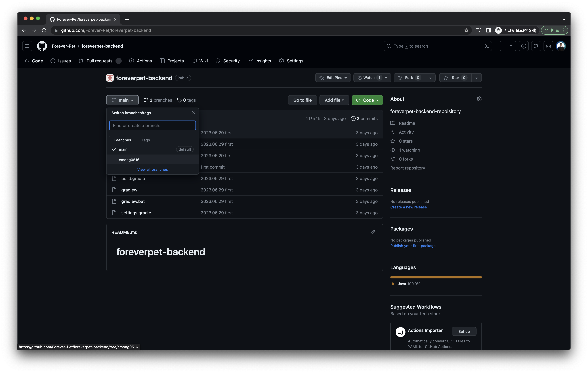Open the About settings gear

[x=479, y=99]
